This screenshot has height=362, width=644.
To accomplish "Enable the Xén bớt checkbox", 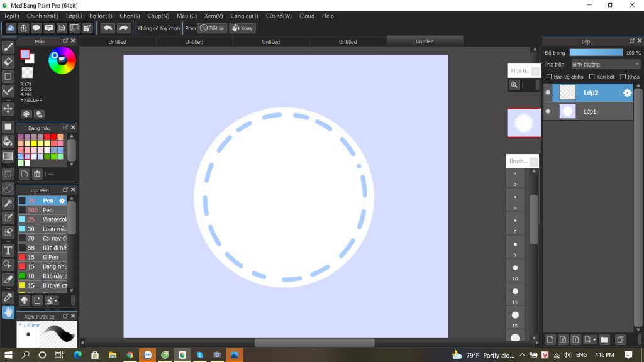I will click(x=592, y=76).
